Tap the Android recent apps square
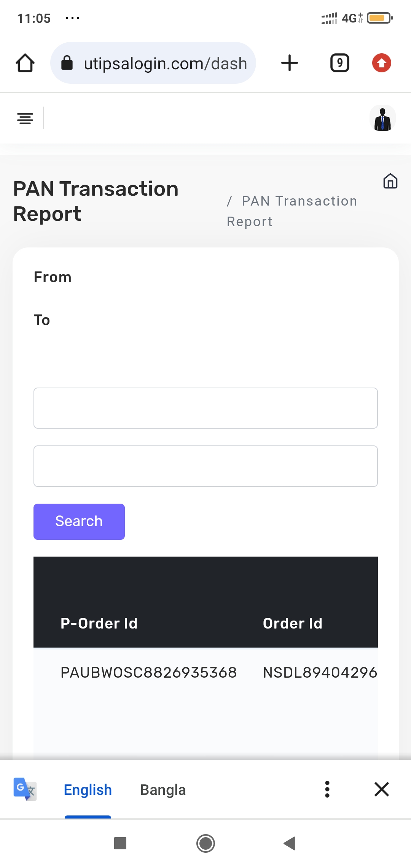 pos(120,843)
